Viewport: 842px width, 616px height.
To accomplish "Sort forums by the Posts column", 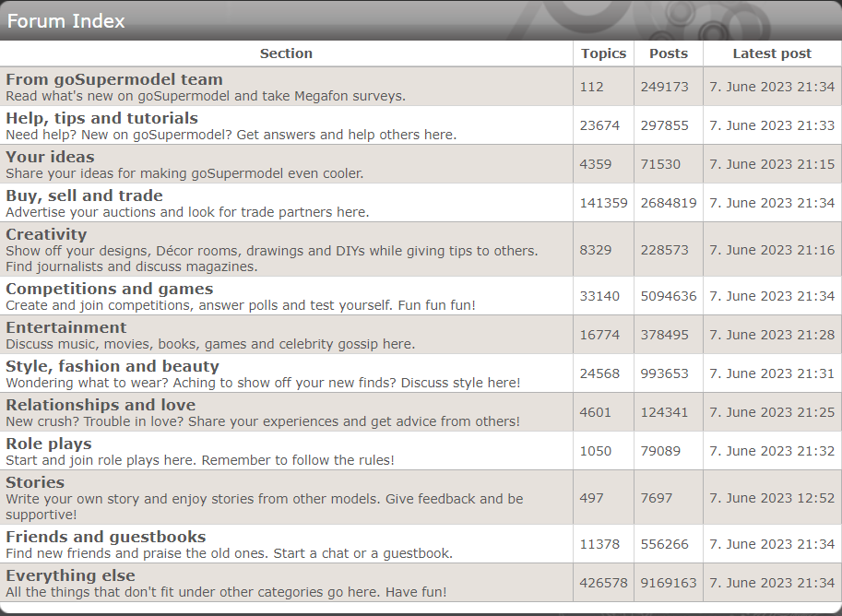I will point(668,53).
